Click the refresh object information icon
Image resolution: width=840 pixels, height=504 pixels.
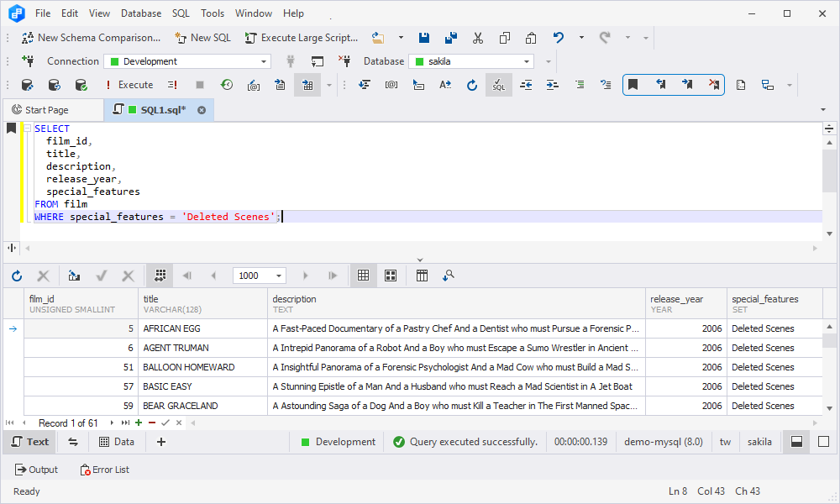472,85
